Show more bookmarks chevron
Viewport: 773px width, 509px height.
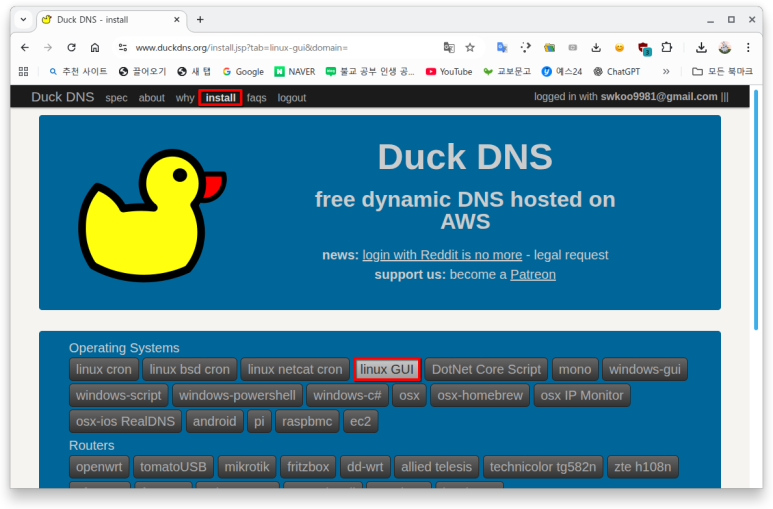click(666, 72)
